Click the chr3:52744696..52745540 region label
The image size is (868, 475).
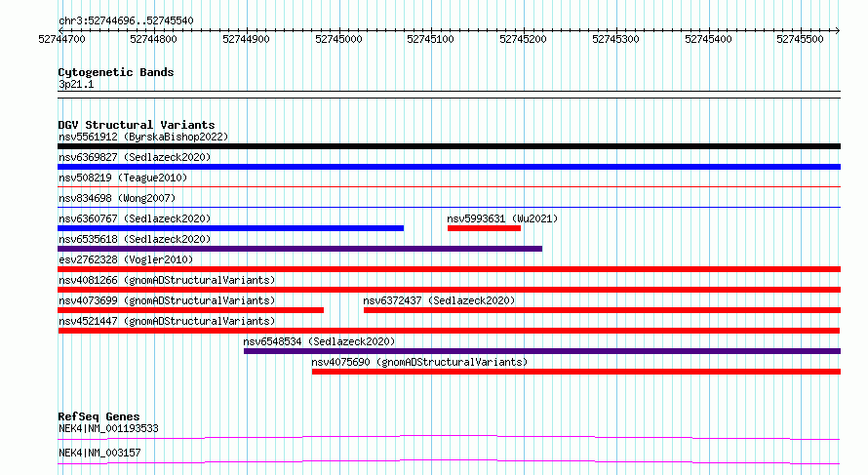tap(126, 20)
